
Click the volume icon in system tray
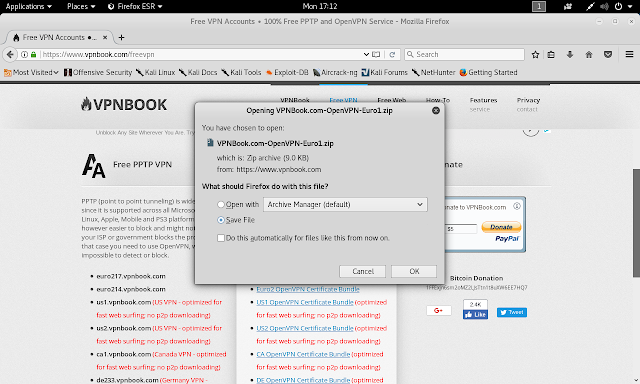click(604, 6)
